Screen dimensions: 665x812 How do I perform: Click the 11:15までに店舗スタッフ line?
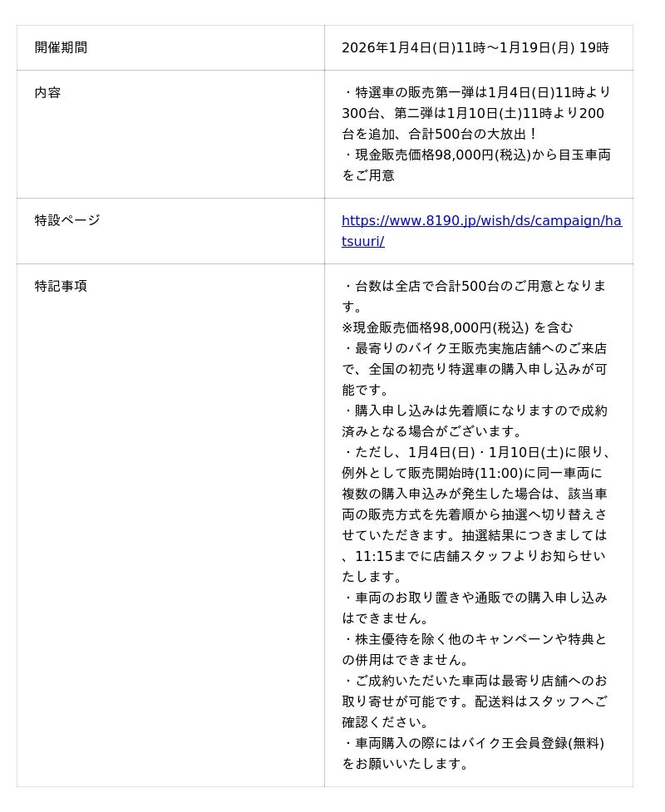473,556
